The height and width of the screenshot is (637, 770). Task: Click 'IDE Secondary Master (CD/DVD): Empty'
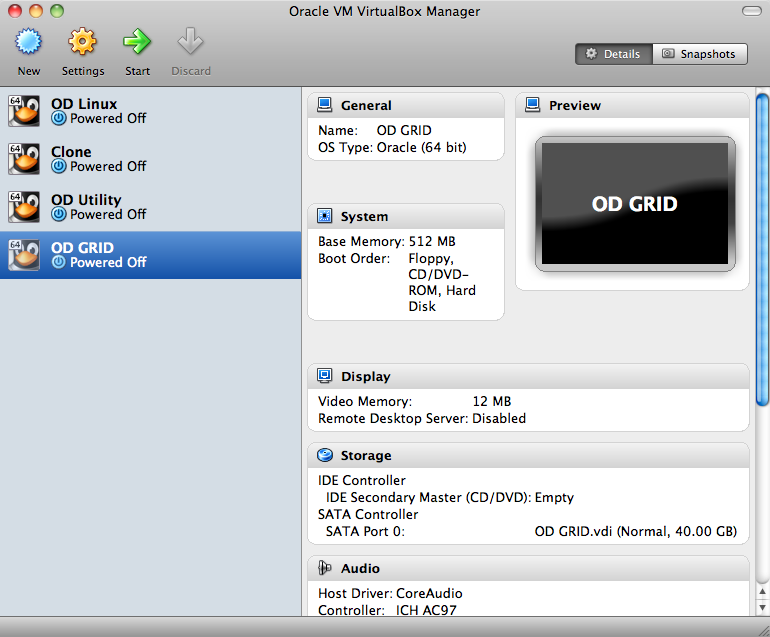click(x=450, y=498)
